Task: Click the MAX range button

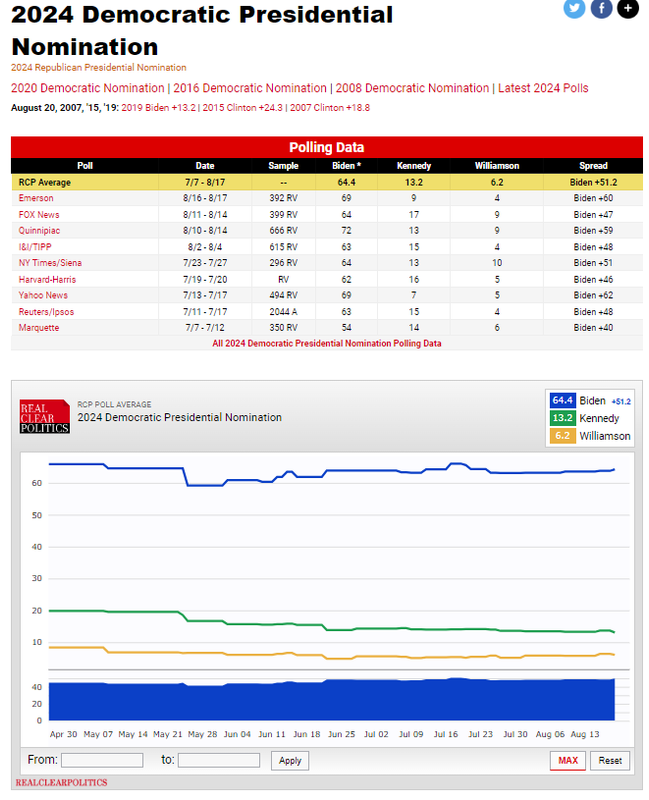Action: (568, 761)
